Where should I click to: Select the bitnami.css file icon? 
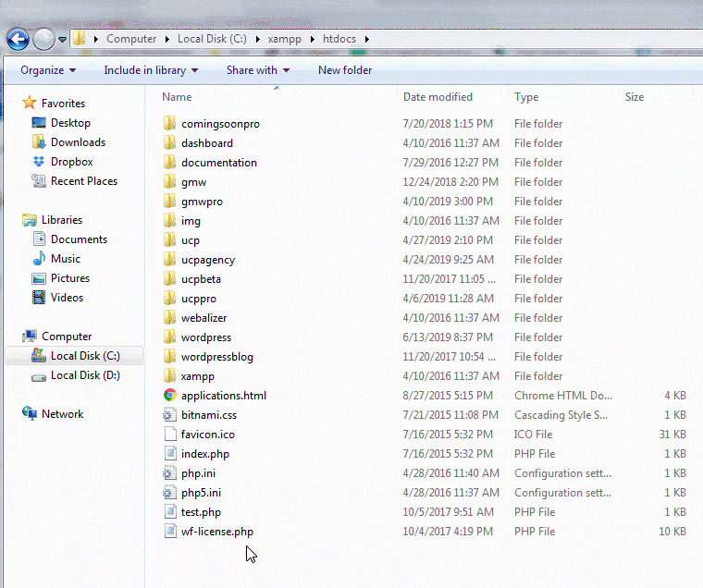tap(169, 414)
